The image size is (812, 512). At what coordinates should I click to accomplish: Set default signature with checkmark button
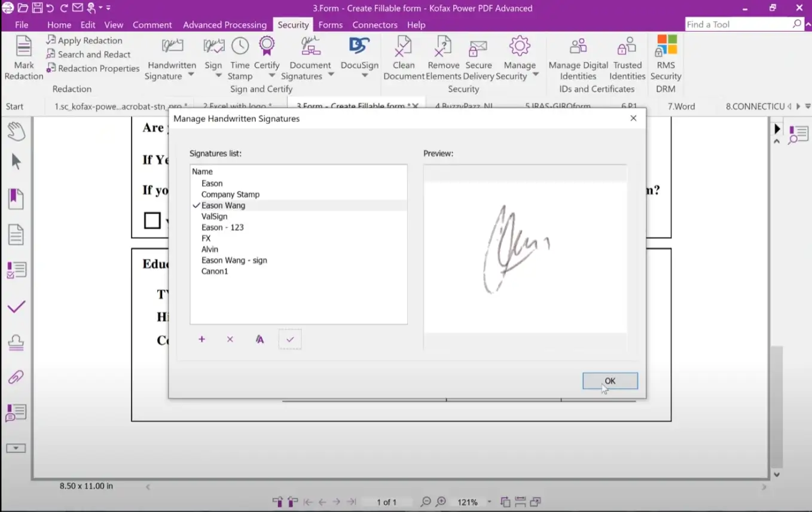(290, 339)
